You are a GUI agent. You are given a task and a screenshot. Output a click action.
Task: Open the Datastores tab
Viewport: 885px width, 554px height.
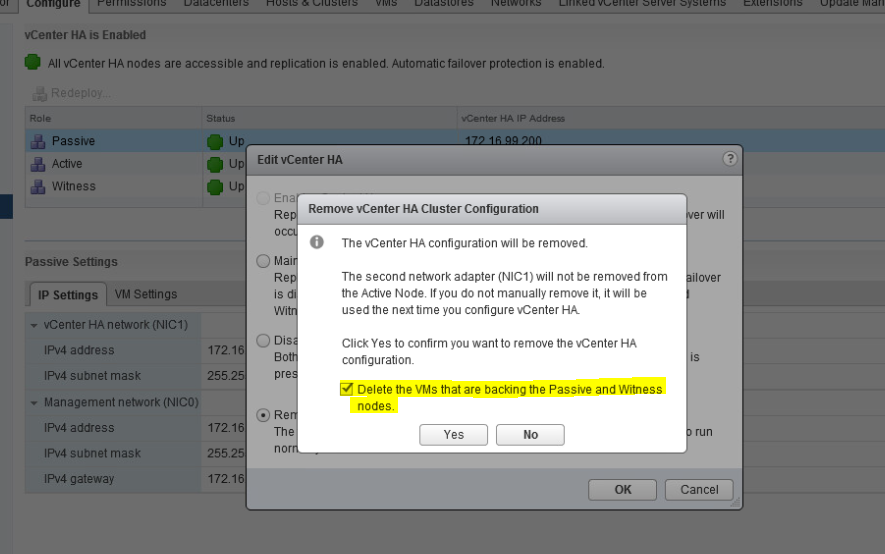coord(444,3)
